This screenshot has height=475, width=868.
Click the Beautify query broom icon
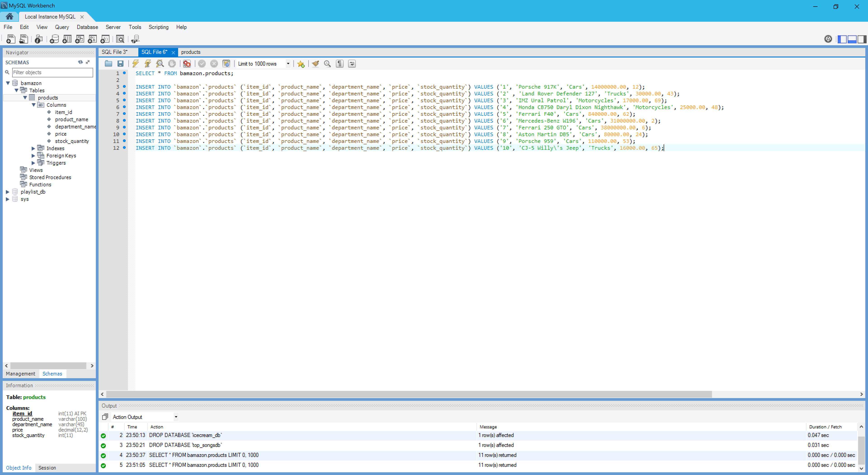click(315, 63)
